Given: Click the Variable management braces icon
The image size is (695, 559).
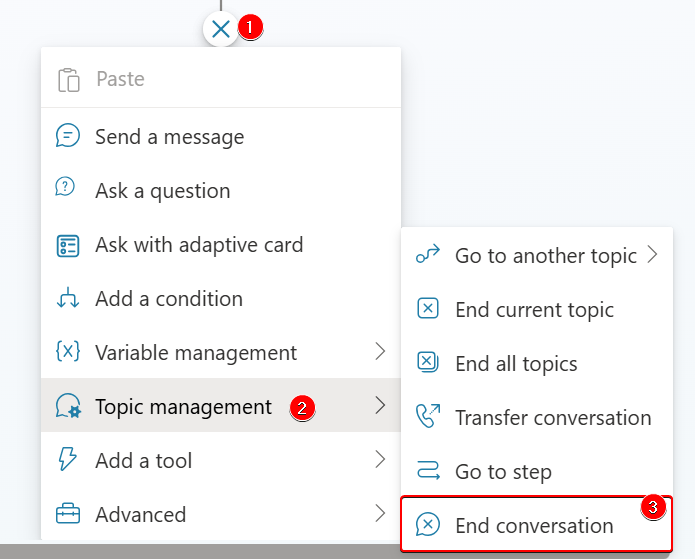Looking at the screenshot, I should pyautogui.click(x=68, y=353).
